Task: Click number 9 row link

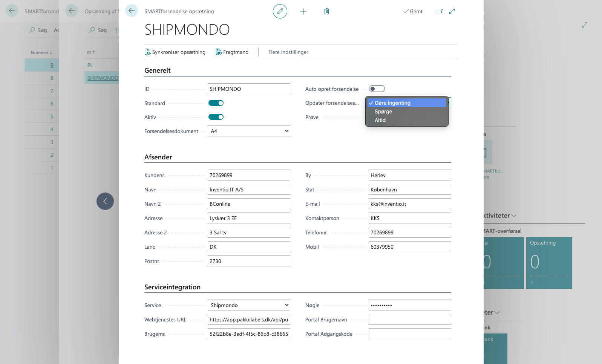Action: click(52, 65)
